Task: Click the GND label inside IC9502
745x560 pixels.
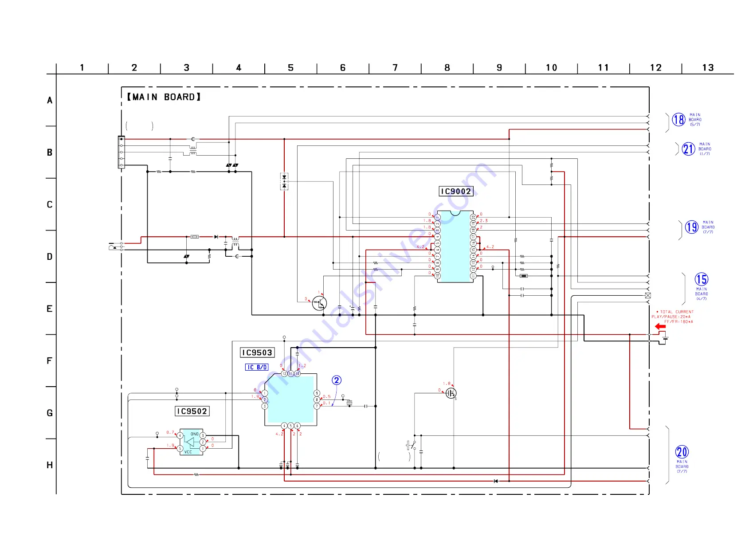Action: (195, 434)
